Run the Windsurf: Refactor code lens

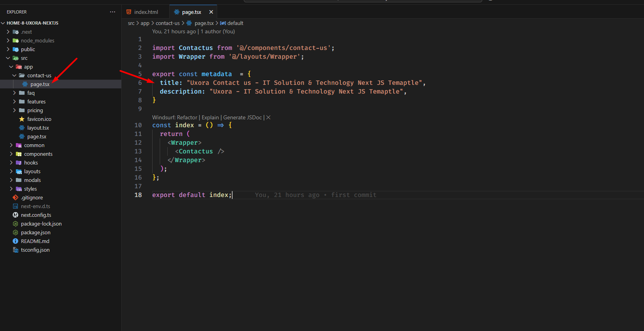tap(175, 117)
